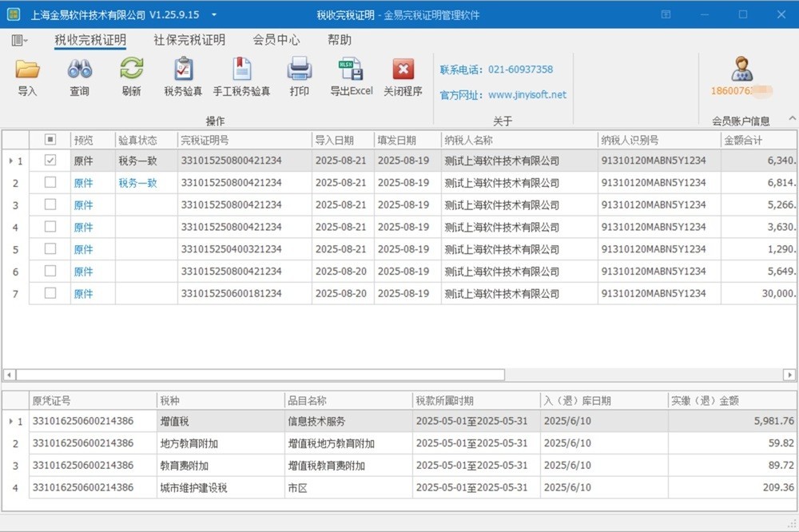Screen dimensions: 799x532
Task: Click the 导入 folder icon
Action: [27, 70]
